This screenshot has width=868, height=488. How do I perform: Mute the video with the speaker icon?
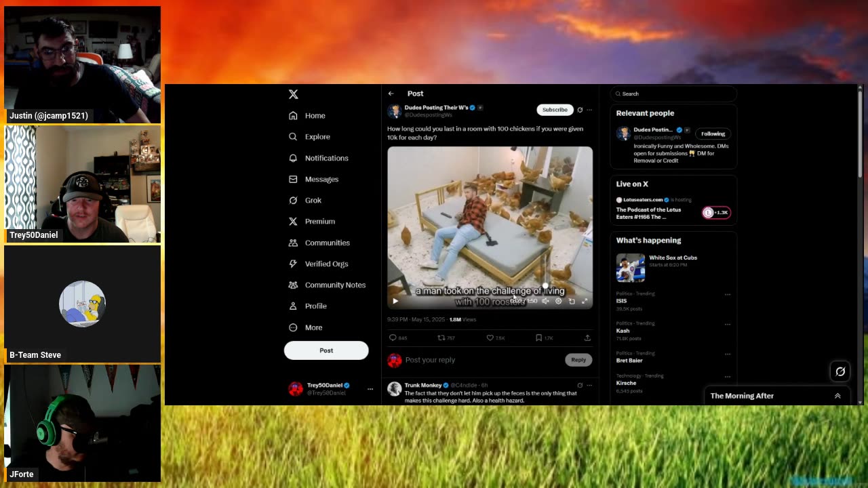(545, 302)
